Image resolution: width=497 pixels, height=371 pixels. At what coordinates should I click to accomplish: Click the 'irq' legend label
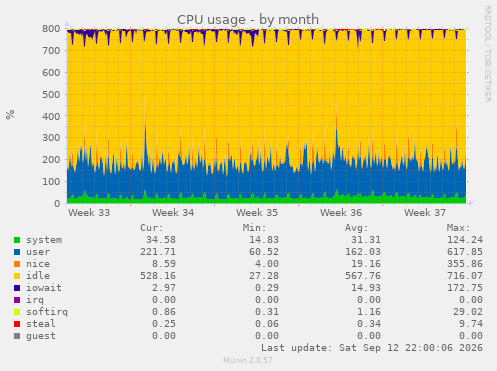click(35, 300)
